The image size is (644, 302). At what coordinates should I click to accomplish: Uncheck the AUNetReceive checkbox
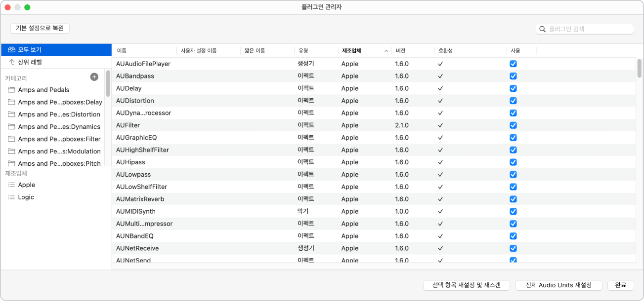click(x=513, y=248)
